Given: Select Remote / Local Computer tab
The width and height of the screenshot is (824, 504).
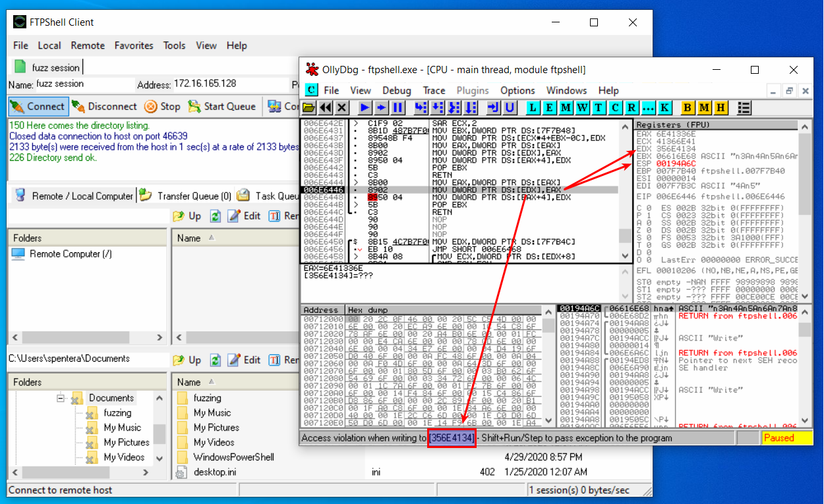Looking at the screenshot, I should pos(74,196).
